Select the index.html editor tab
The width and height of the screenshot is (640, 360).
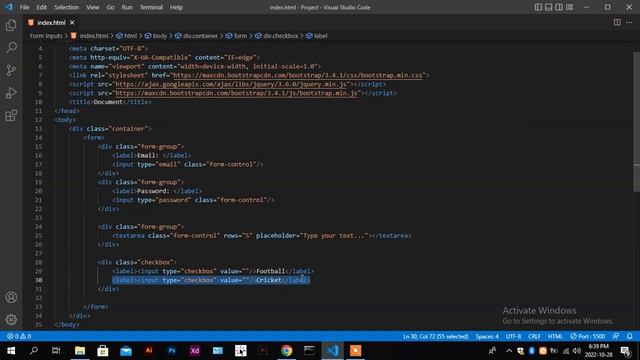pos(51,22)
